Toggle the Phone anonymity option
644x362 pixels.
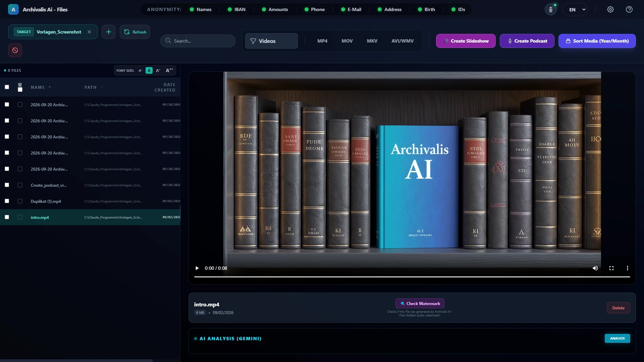point(315,9)
